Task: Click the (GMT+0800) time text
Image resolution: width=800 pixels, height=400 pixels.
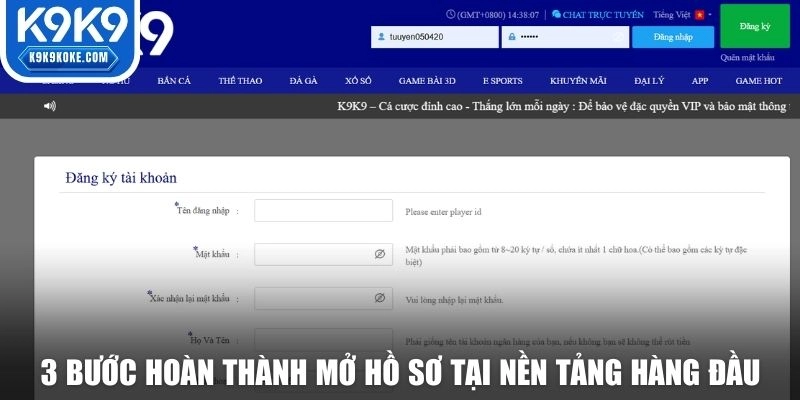Action: (x=498, y=15)
